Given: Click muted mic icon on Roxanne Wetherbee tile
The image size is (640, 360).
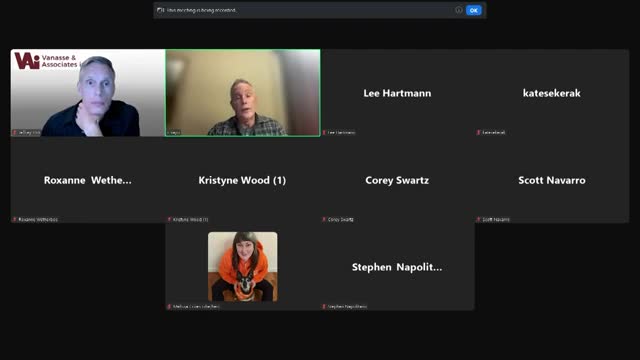Looking at the screenshot, I should click(15, 220).
